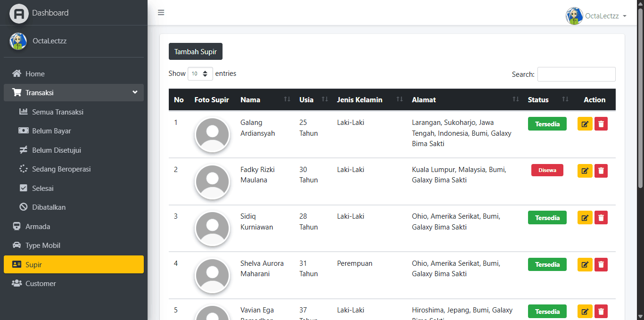This screenshot has height=320, width=644.
Task: Edit Fadky Rizki Maulana's row
Action: pos(585,171)
